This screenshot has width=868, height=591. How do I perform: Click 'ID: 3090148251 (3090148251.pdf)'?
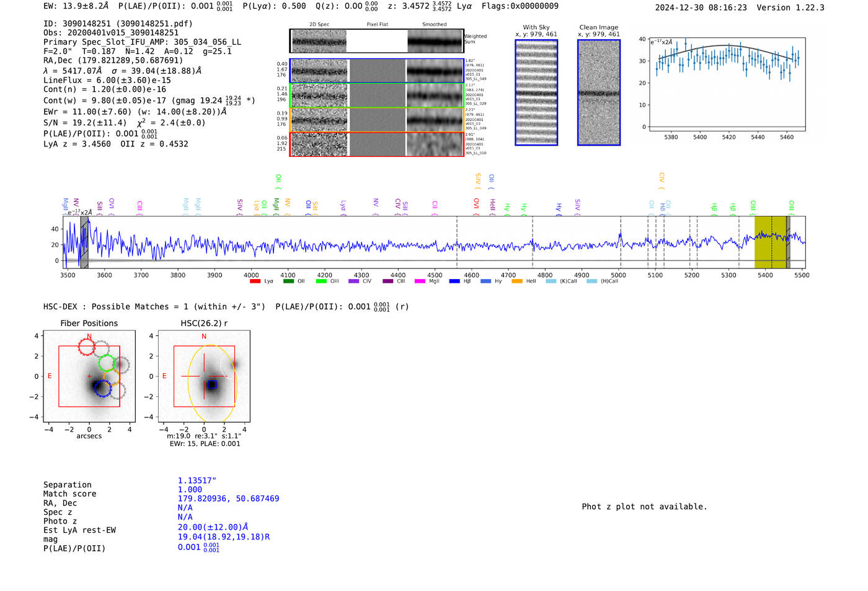click(118, 24)
